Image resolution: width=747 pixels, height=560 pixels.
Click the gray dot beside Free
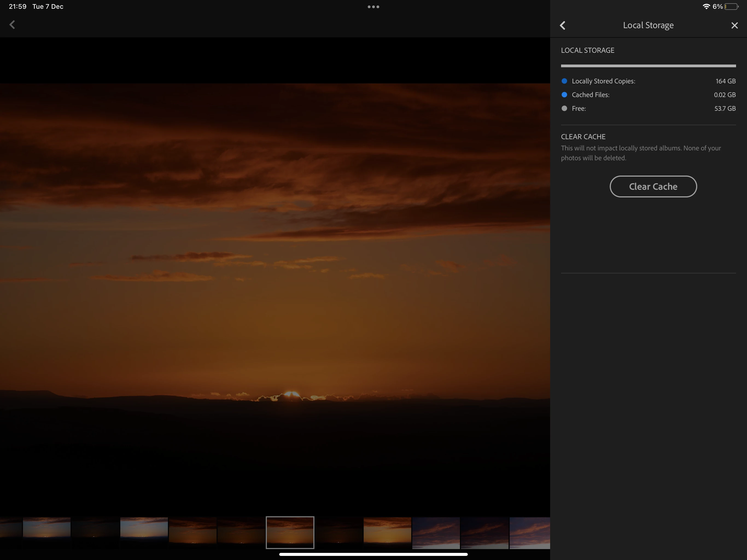(564, 109)
